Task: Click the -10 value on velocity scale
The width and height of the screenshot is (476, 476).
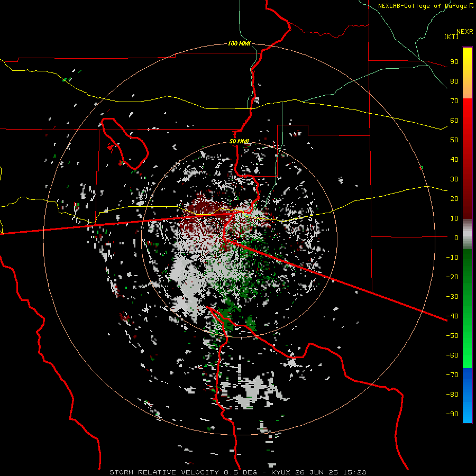Action: point(452,258)
